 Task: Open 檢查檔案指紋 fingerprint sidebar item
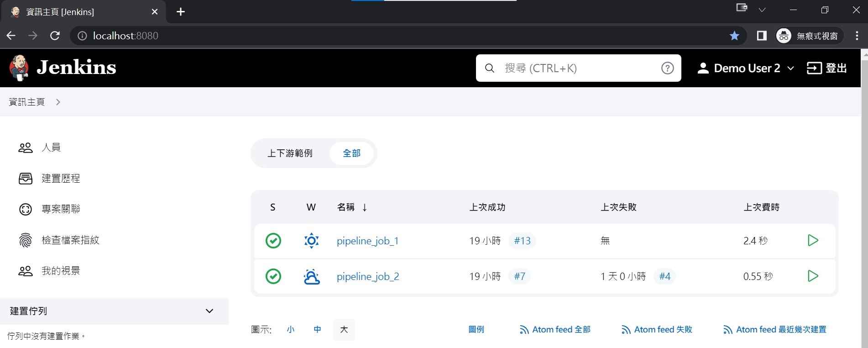coord(59,240)
